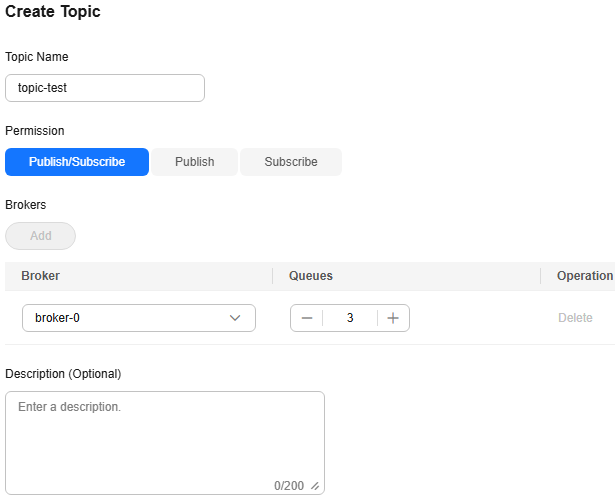Viewport: 615px width, 502px height.
Task: Click the Queues column header
Action: click(x=311, y=276)
